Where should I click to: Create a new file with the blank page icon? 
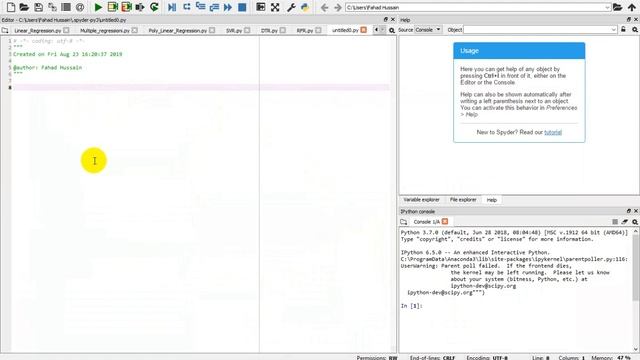coord(11,7)
